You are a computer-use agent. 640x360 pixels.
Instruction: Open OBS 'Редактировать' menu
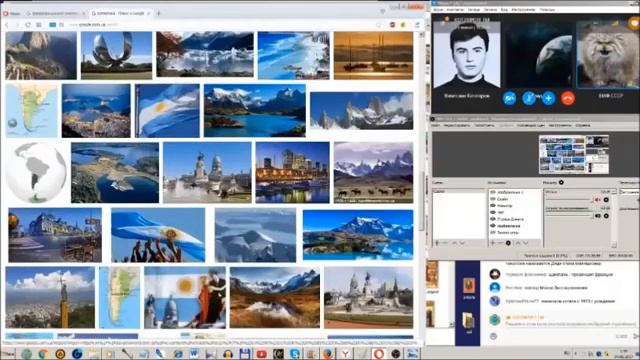pyautogui.click(x=457, y=125)
